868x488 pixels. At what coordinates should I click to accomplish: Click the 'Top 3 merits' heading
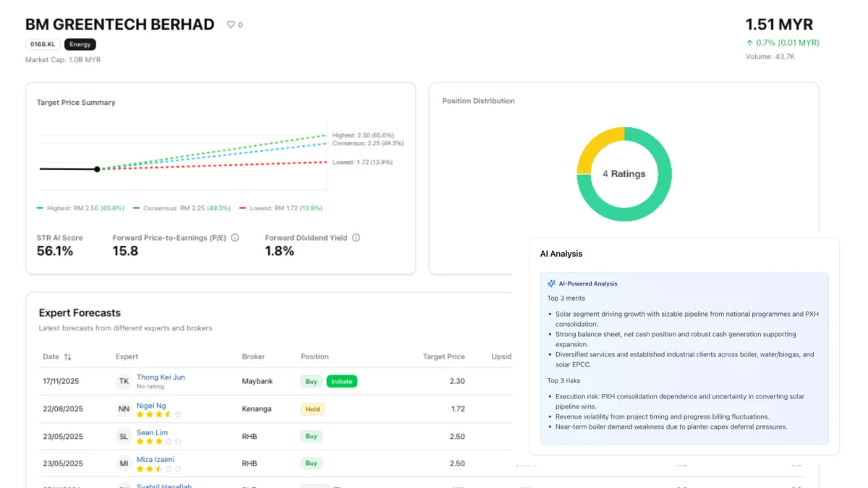click(566, 298)
